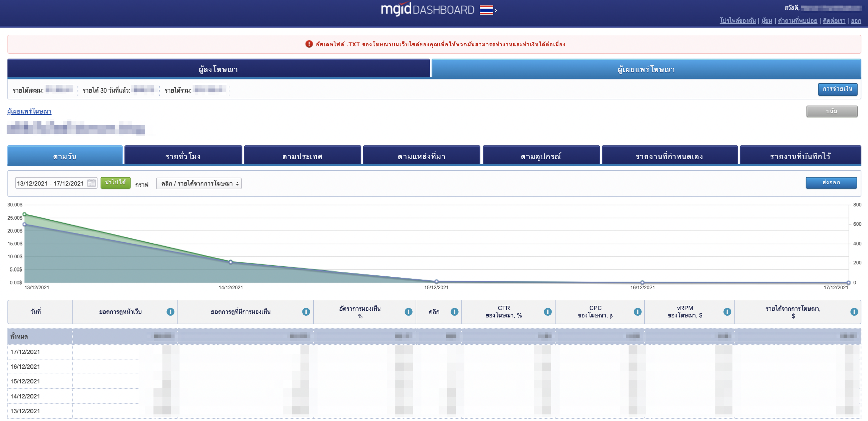Image resolution: width=868 pixels, height=421 pixels.
Task: Switch to ตามประเทศ tab
Action: click(x=302, y=156)
